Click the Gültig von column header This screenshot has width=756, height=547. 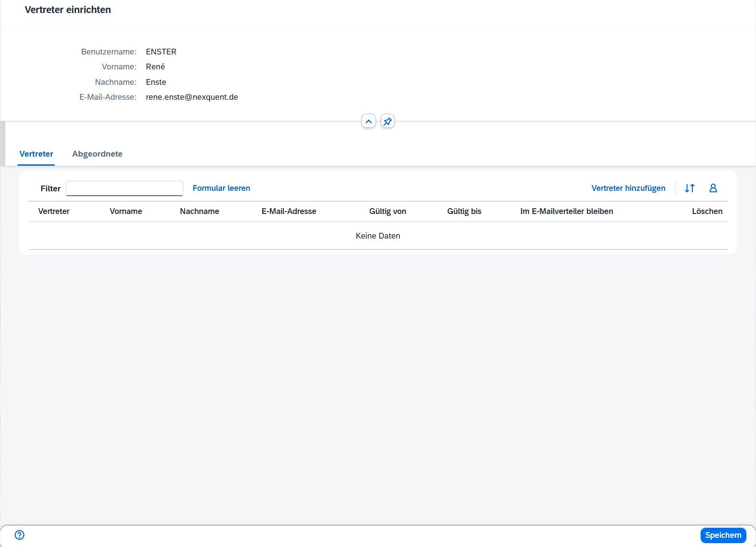click(387, 212)
